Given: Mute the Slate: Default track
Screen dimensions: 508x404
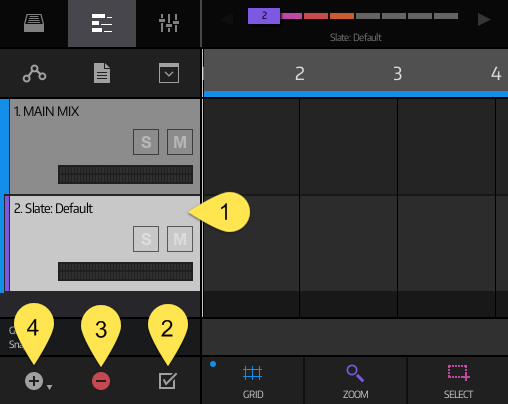Looking at the screenshot, I should coord(180,239).
